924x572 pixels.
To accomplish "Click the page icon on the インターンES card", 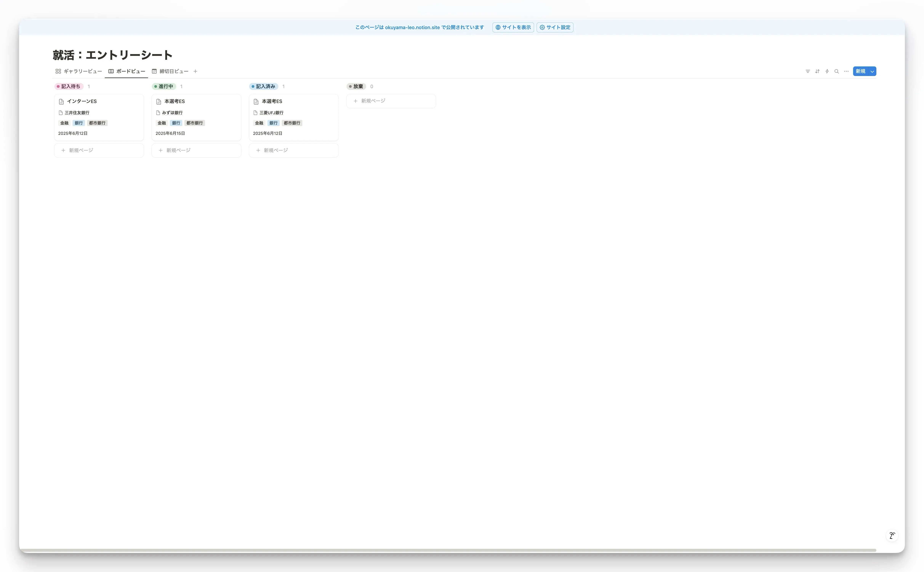I will 62,101.
